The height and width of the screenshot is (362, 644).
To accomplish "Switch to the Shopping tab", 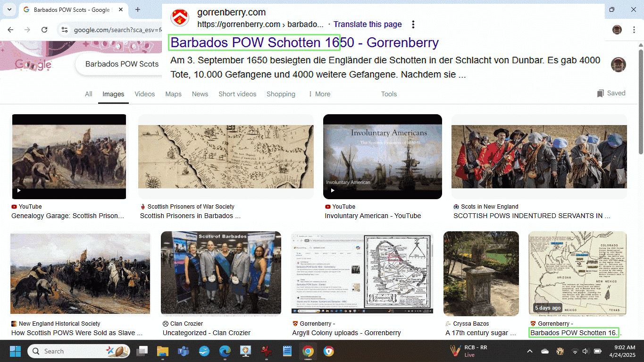I will tap(281, 94).
